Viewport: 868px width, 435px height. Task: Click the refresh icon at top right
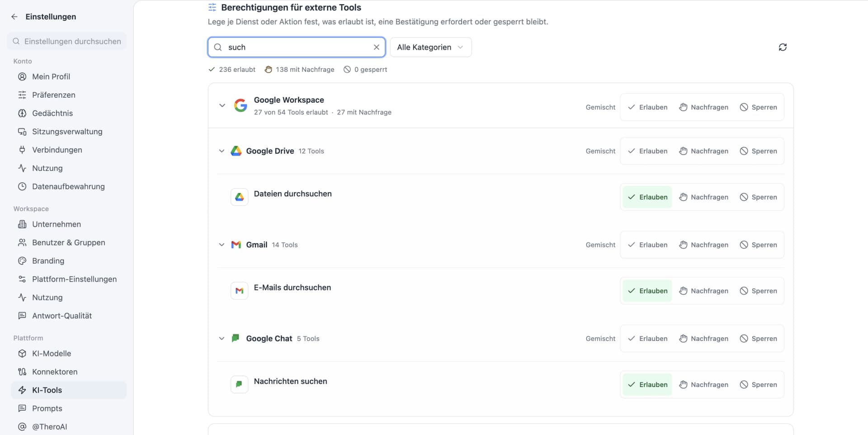[x=783, y=47]
